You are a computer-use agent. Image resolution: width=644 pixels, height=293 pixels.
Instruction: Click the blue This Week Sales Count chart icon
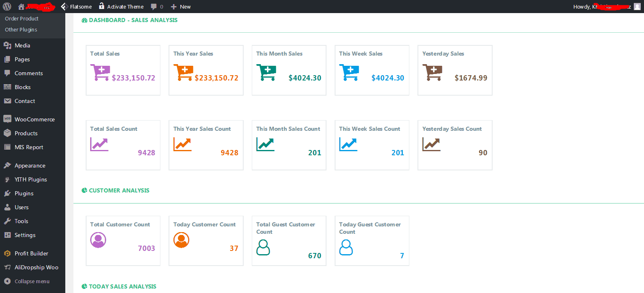pos(348,144)
